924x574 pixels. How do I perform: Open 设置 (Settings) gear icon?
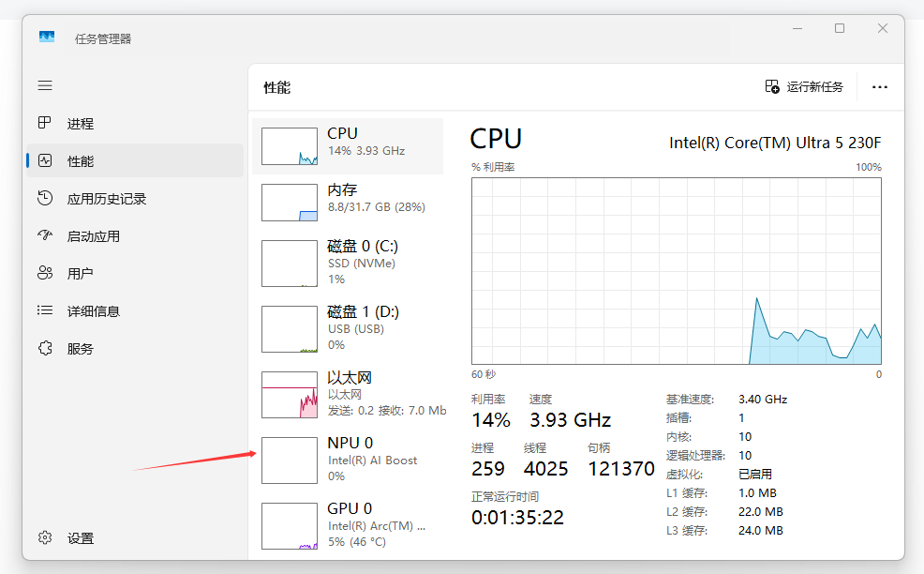45,538
